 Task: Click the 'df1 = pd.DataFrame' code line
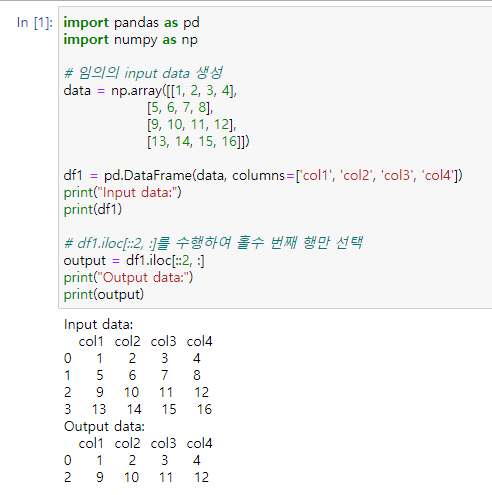263,176
